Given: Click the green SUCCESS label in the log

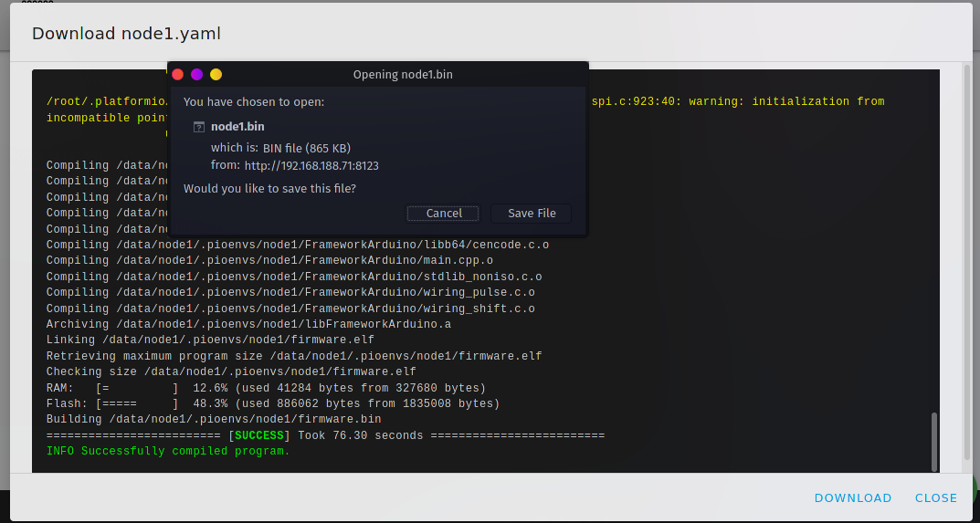Looking at the screenshot, I should [259, 435].
